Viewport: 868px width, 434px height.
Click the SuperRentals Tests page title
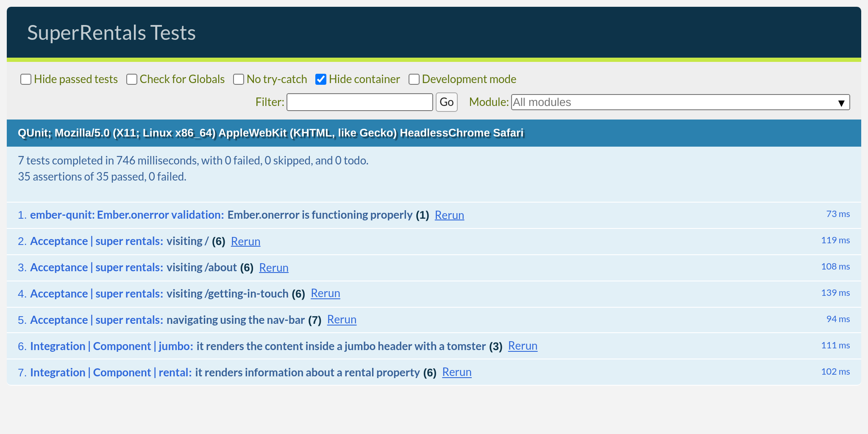pyautogui.click(x=112, y=32)
